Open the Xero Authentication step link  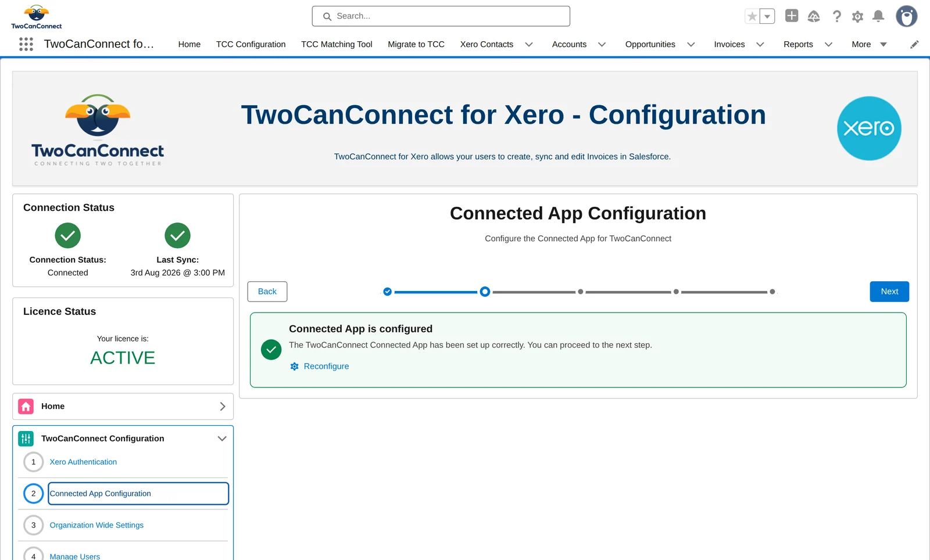click(83, 462)
